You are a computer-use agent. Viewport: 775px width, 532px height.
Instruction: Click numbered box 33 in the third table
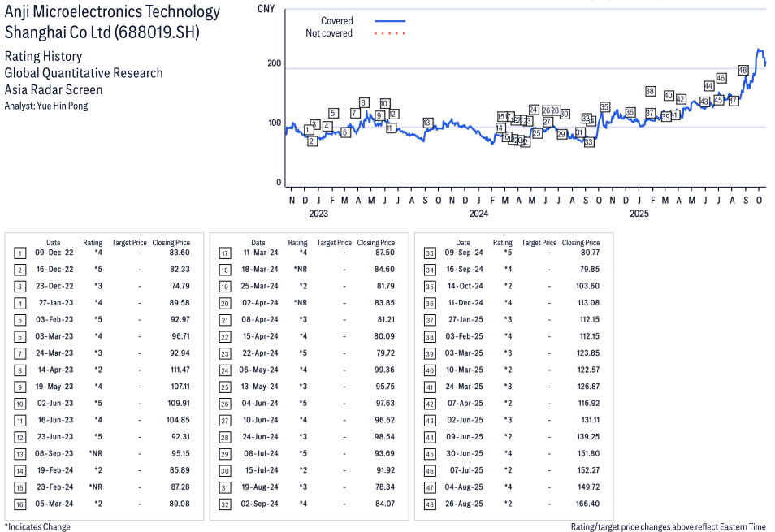click(x=430, y=253)
